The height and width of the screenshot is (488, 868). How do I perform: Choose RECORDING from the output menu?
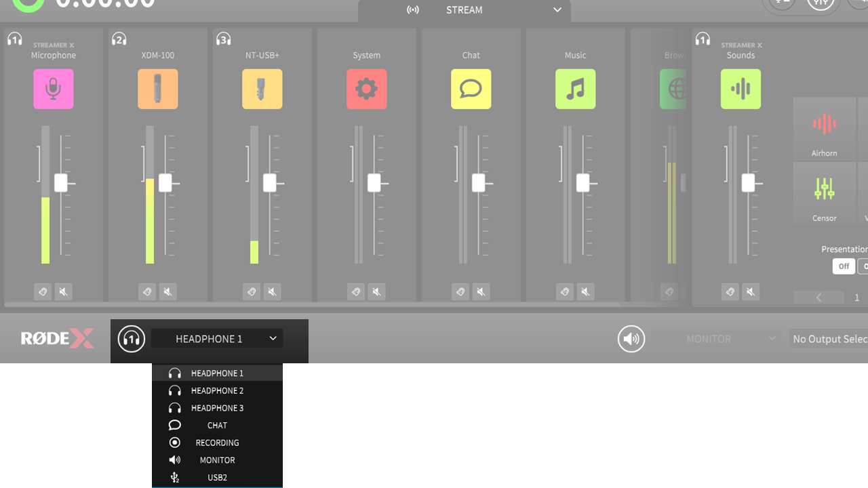pos(217,442)
